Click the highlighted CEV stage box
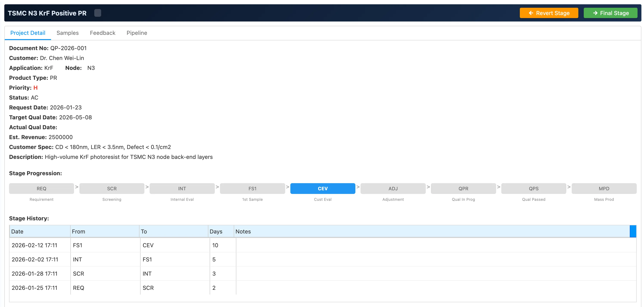The image size is (644, 307). [322, 189]
